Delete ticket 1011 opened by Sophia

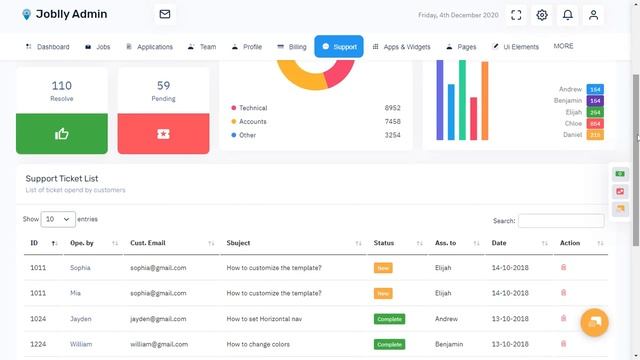coord(563,267)
